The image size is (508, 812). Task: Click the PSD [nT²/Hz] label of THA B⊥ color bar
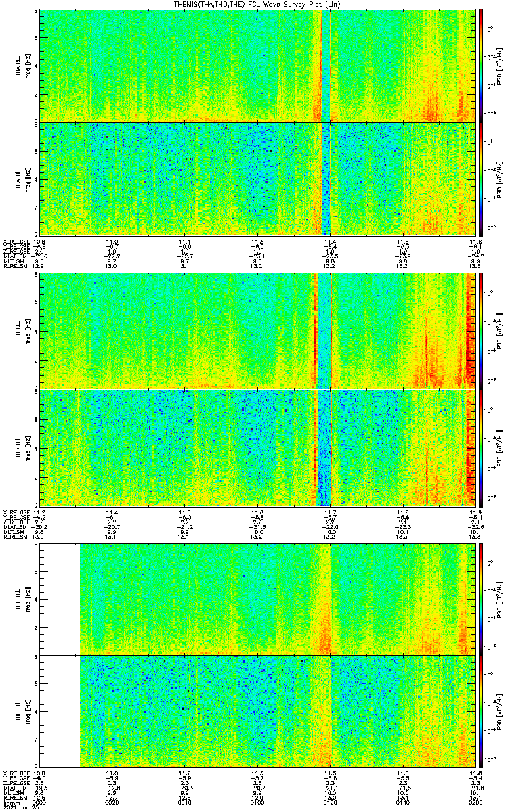(x=499, y=66)
